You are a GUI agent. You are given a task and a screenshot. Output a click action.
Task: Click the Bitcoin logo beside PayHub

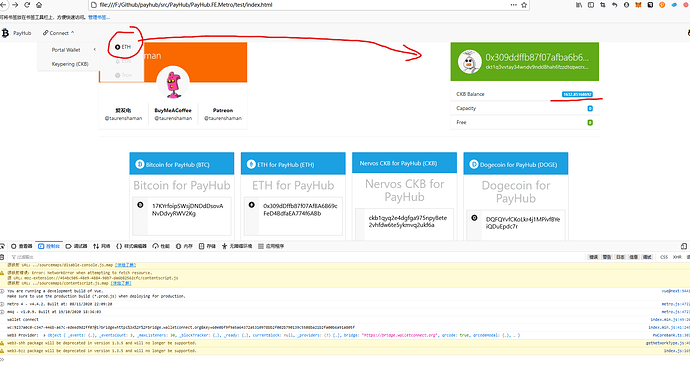[x=5, y=33]
